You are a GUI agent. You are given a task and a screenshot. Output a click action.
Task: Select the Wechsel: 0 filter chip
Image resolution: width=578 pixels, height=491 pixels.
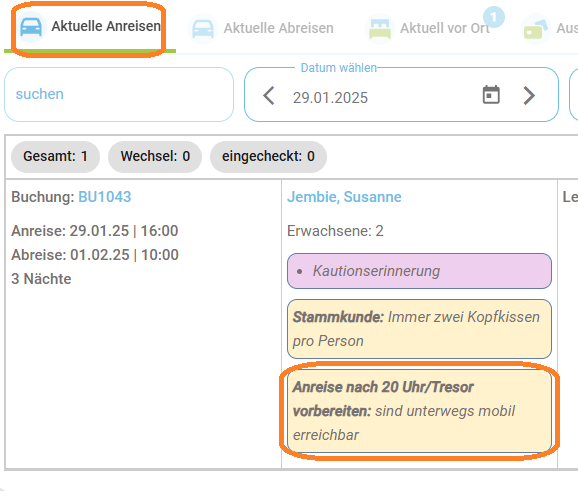(x=155, y=157)
